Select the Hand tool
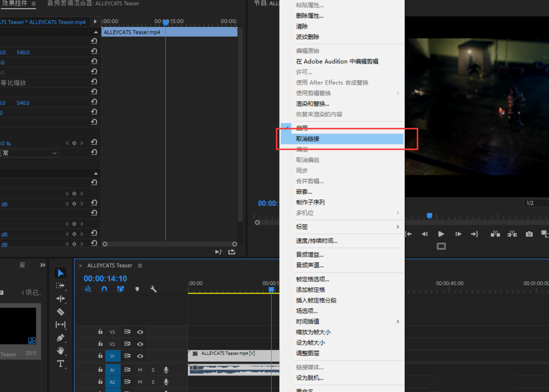 click(x=60, y=351)
